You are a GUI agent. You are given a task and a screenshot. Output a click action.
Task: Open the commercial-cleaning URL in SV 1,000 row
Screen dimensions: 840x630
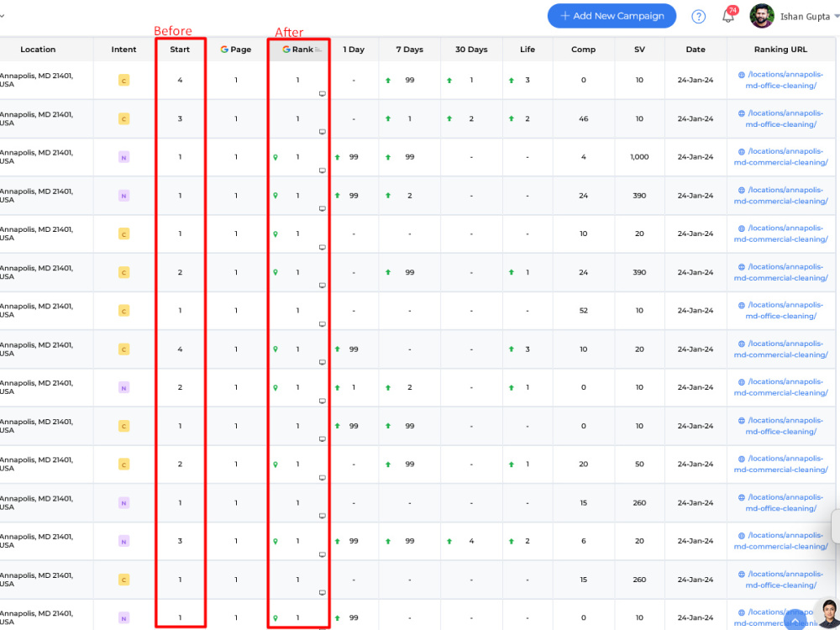click(x=781, y=157)
